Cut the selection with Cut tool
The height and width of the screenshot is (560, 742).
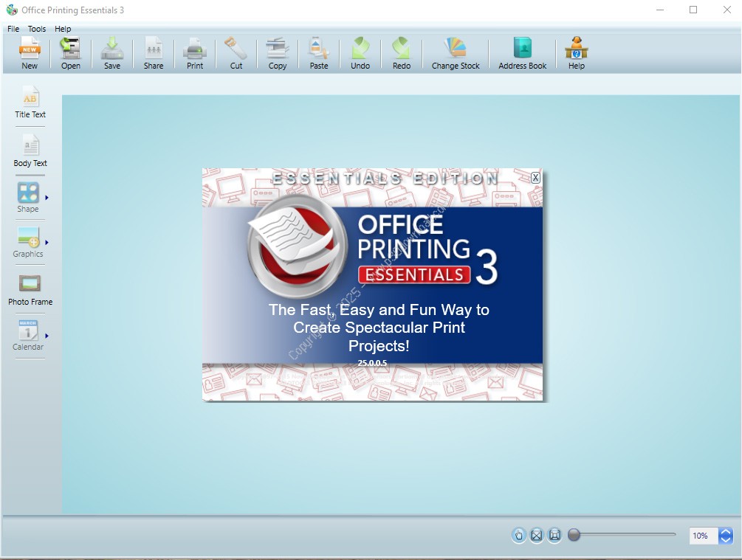[236, 53]
